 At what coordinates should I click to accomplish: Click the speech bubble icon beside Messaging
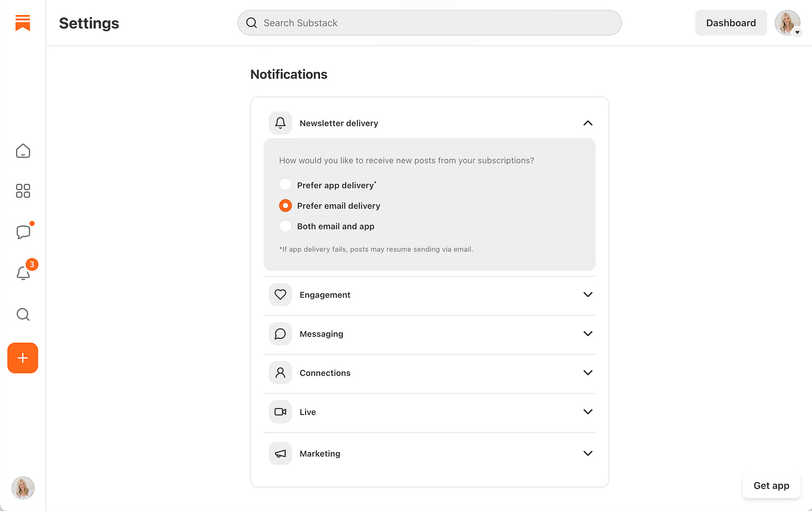[281, 334]
